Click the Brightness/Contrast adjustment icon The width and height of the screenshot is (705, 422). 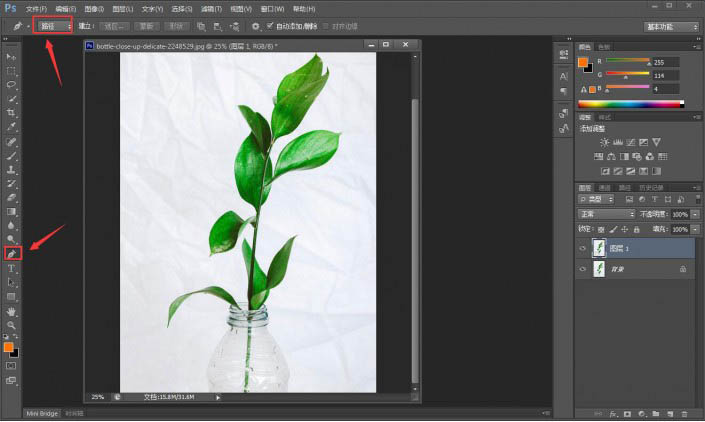point(605,142)
